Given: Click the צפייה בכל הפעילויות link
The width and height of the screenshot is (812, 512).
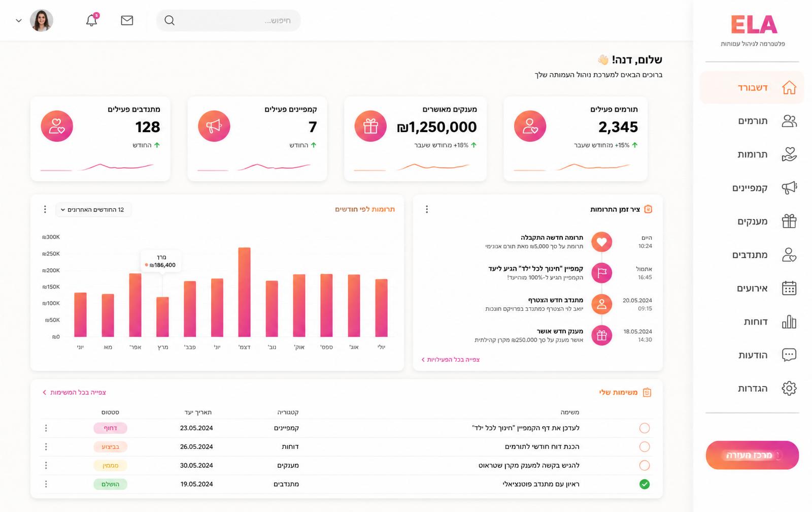Looking at the screenshot, I should coord(451,360).
